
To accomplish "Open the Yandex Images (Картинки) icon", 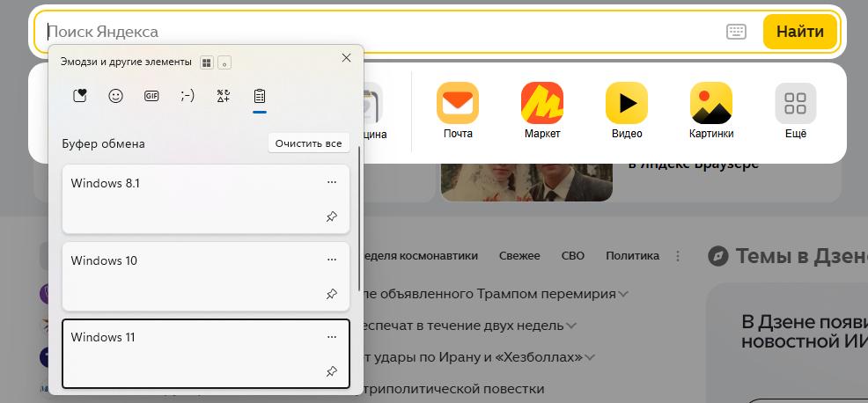I will [x=711, y=104].
